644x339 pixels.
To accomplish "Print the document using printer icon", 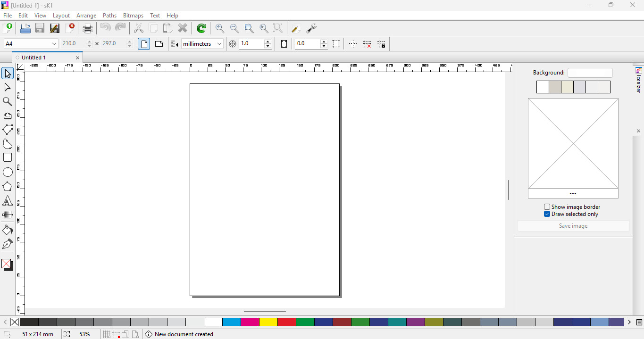I will (x=88, y=28).
